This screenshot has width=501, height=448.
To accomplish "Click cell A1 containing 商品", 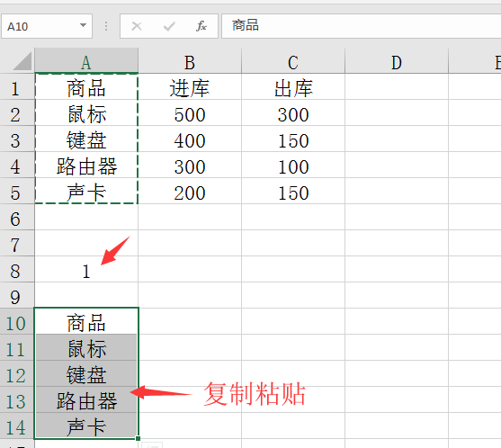I will [86, 86].
